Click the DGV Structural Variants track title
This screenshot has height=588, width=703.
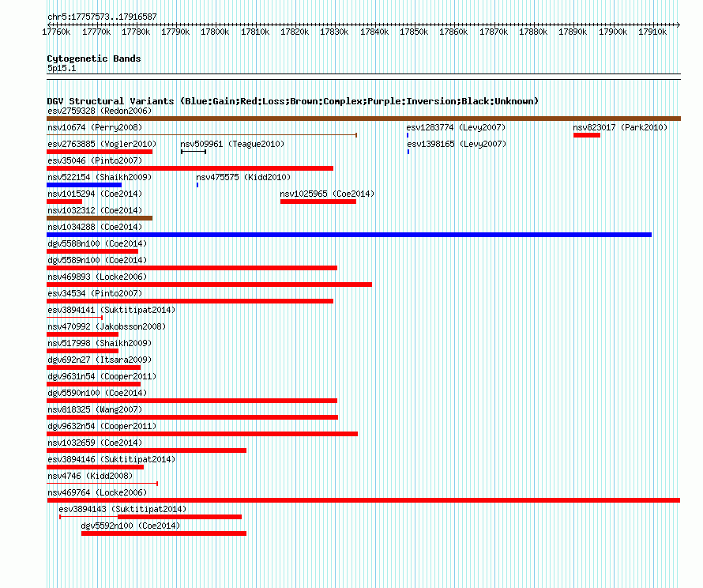292,101
